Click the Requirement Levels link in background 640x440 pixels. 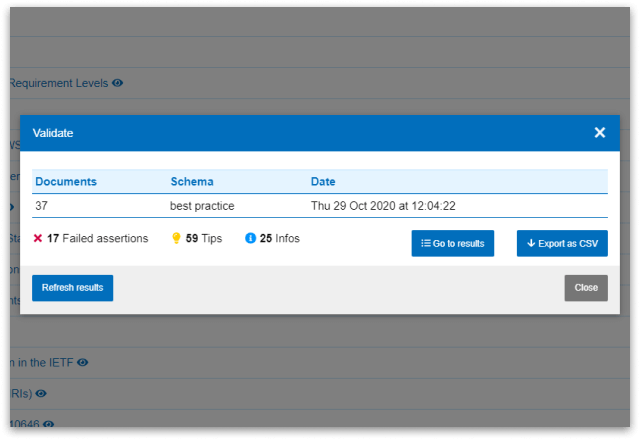tap(58, 83)
